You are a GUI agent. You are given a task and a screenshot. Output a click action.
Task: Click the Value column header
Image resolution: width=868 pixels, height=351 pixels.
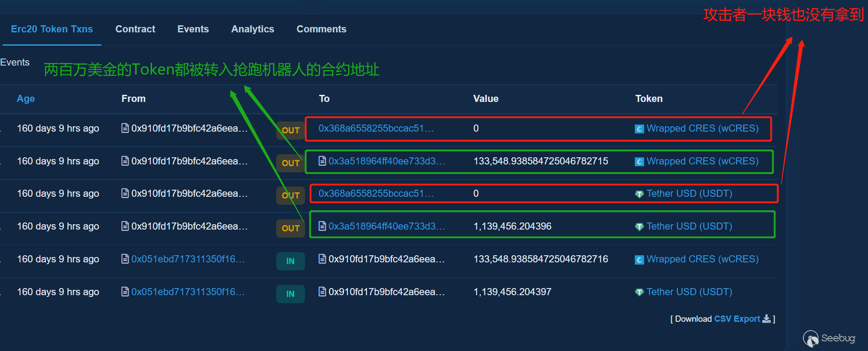tap(486, 99)
